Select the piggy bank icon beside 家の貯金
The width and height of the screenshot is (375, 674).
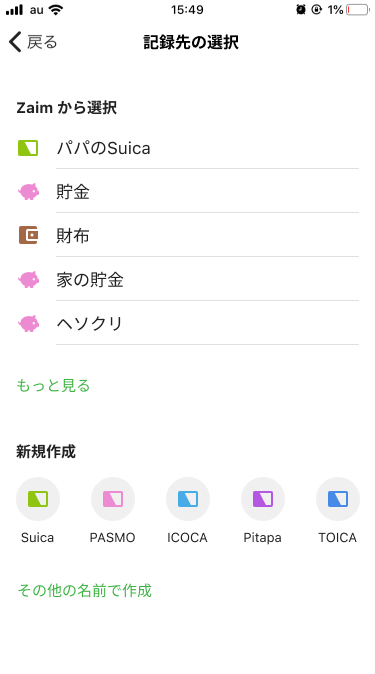coord(28,279)
